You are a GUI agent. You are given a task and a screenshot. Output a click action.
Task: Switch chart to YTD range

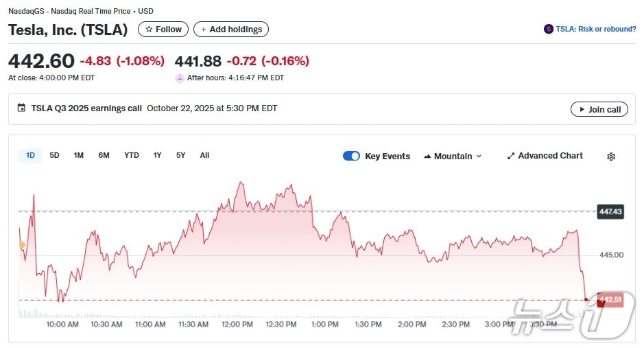point(131,156)
